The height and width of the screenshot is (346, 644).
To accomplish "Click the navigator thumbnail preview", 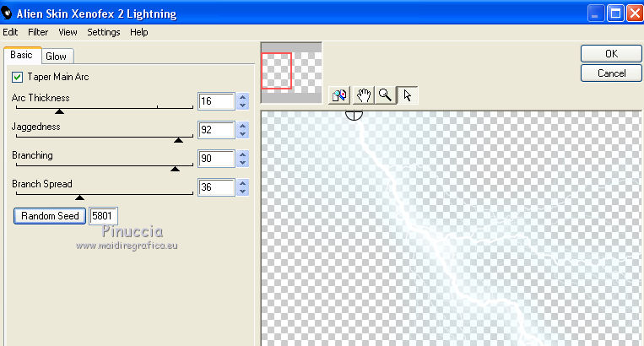I will (x=291, y=73).
